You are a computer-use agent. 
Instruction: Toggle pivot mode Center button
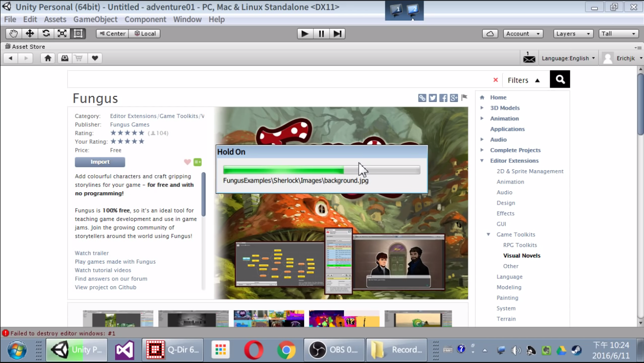point(112,33)
